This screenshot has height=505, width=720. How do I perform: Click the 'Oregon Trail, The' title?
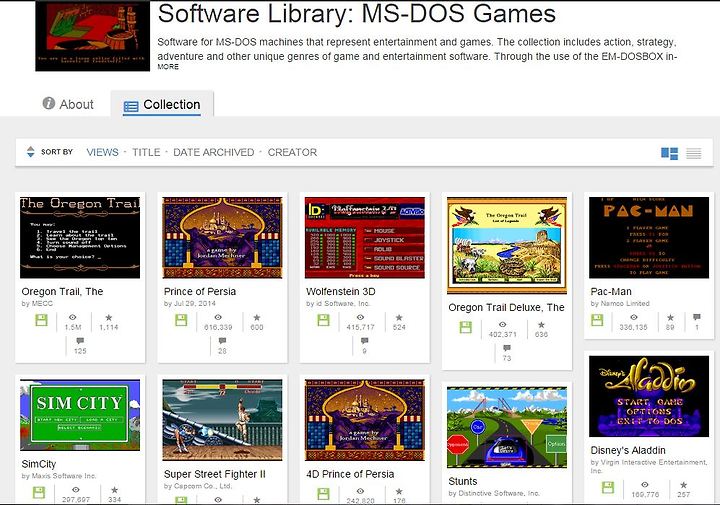coord(62,292)
